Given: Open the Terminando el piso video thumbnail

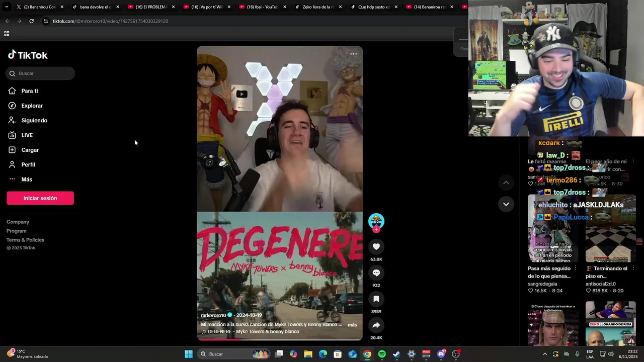Looking at the screenshot, I should point(610,228).
